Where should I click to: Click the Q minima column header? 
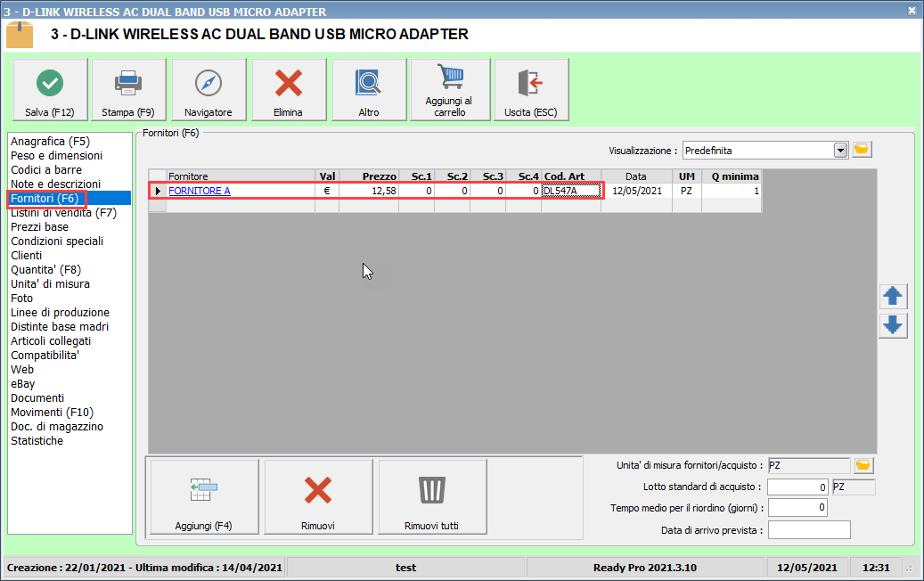point(732,176)
